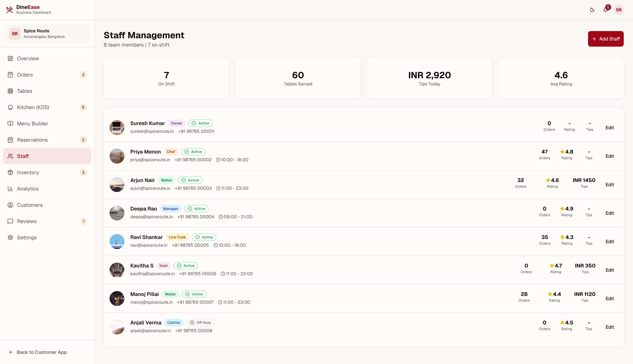The height and width of the screenshot is (364, 633).
Task: Open notifications via the bell icon
Action: coord(605,10)
